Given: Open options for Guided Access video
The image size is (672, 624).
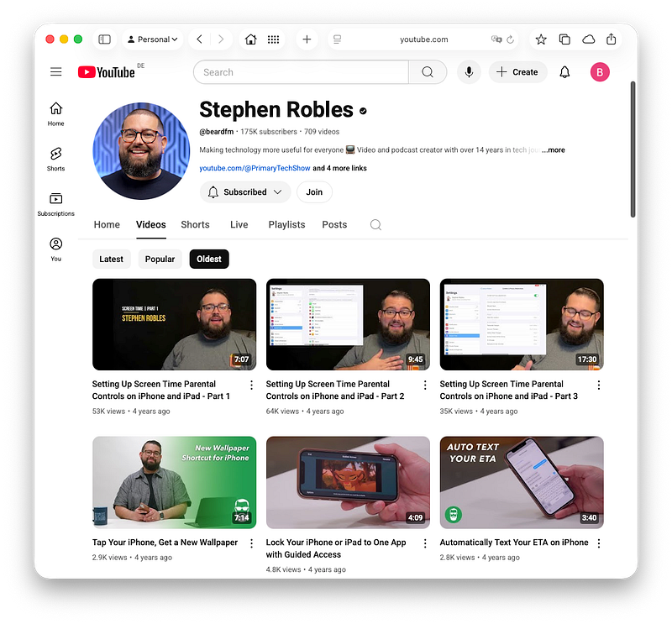Looking at the screenshot, I should (x=425, y=543).
